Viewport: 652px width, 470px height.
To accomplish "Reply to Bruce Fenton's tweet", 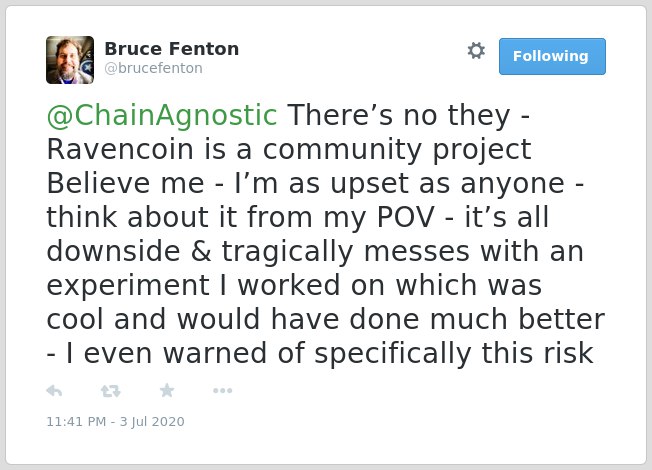I will [x=54, y=391].
